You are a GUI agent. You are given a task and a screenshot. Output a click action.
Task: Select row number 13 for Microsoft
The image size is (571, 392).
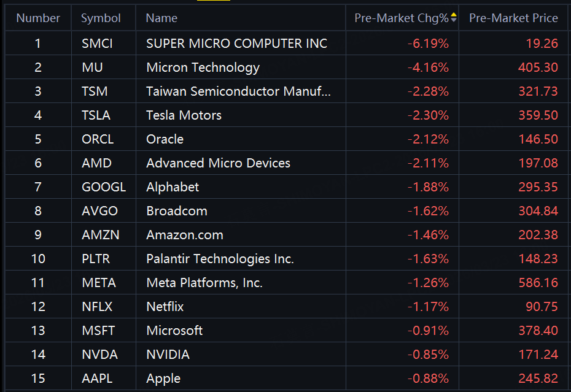point(38,331)
